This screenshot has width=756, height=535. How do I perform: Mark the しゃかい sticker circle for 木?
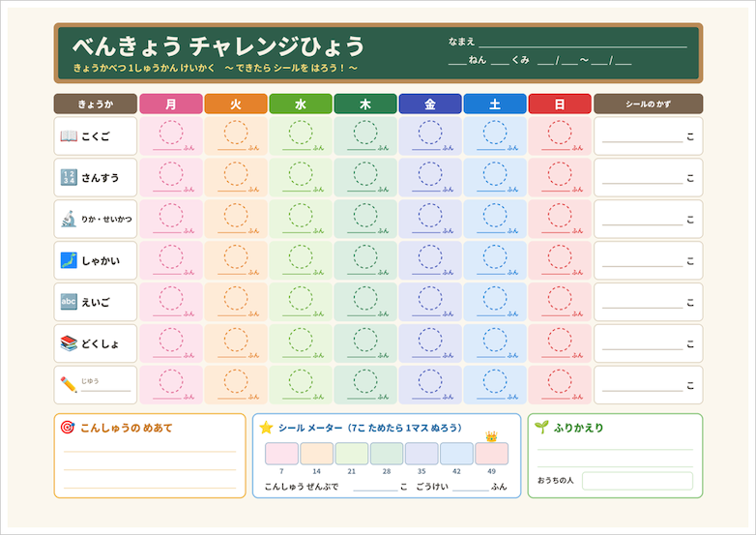365,256
